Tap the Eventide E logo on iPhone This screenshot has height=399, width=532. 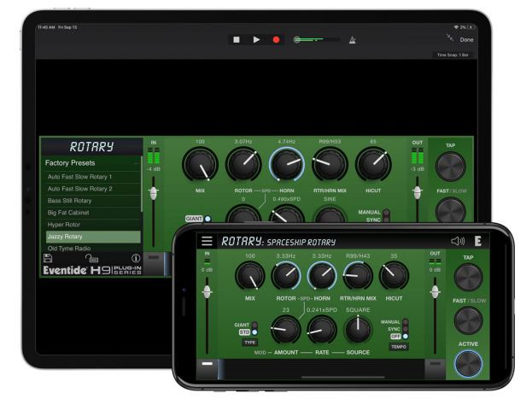(x=477, y=241)
